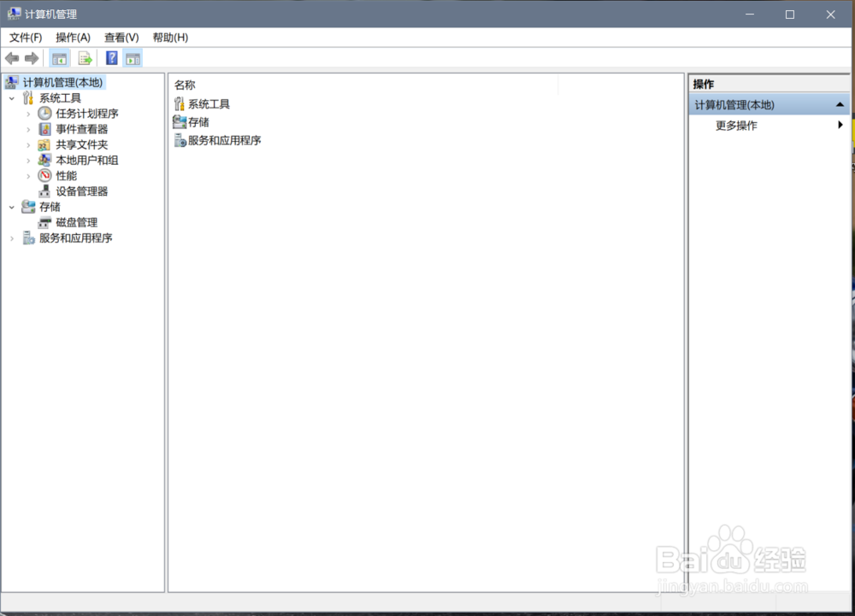Close the 计算机管理 window
The width and height of the screenshot is (855, 616).
click(830, 15)
